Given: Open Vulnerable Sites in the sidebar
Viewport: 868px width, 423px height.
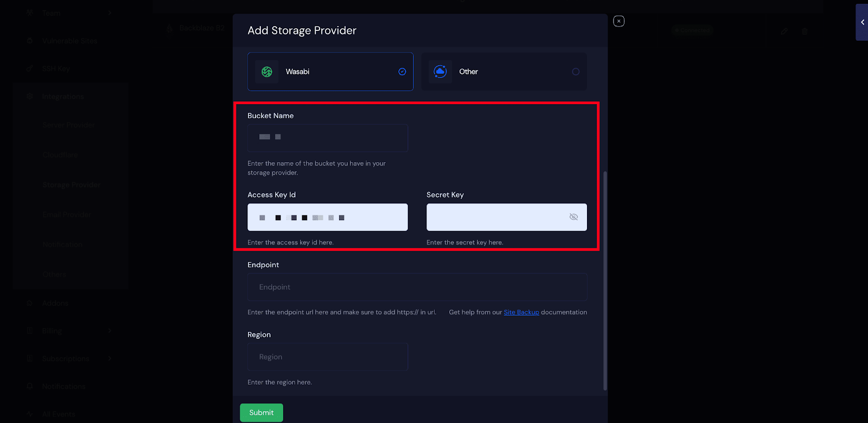Looking at the screenshot, I should [71, 41].
